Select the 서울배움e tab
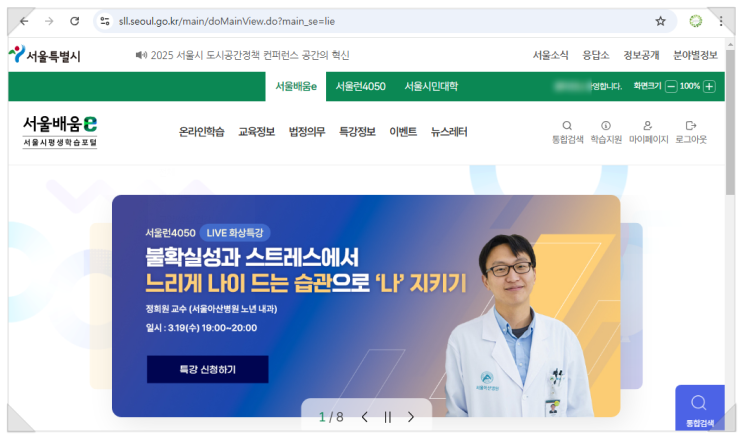 [x=296, y=86]
